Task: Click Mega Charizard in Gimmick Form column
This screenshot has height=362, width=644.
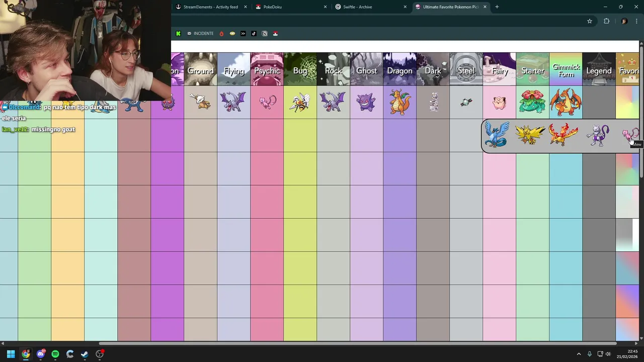Action: point(566,102)
